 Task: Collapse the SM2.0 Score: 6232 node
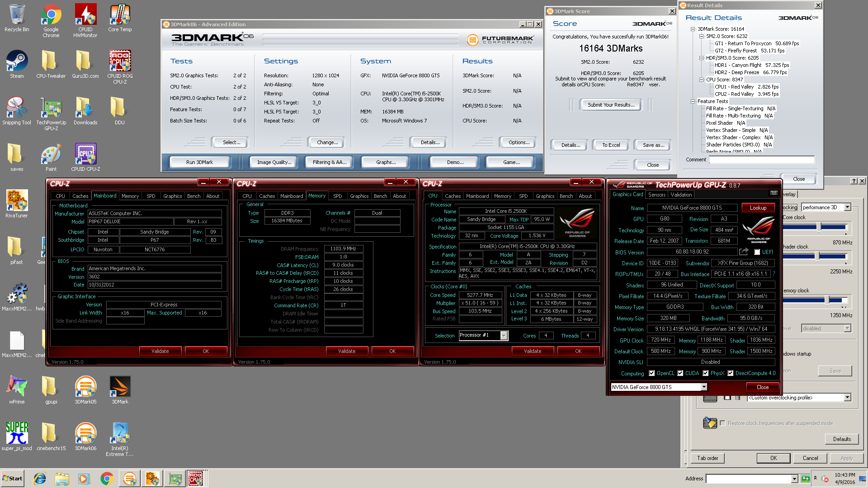701,36
